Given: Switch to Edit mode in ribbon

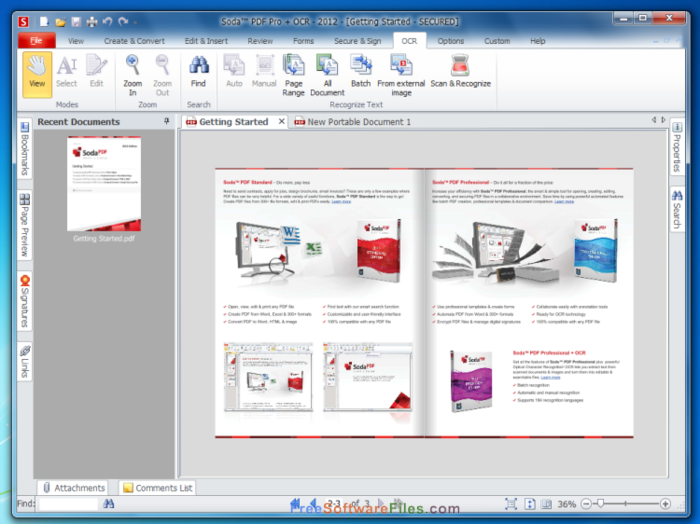Looking at the screenshot, I should (96, 71).
